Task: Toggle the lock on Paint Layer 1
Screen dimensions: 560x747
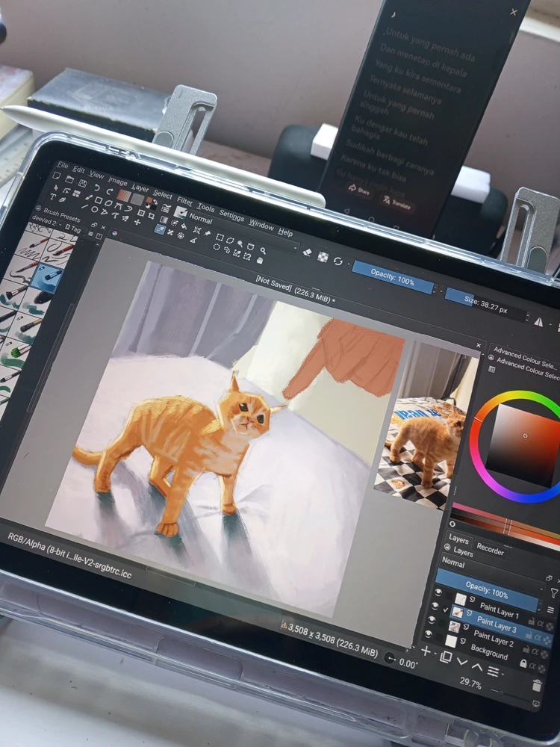Action: 531,622
